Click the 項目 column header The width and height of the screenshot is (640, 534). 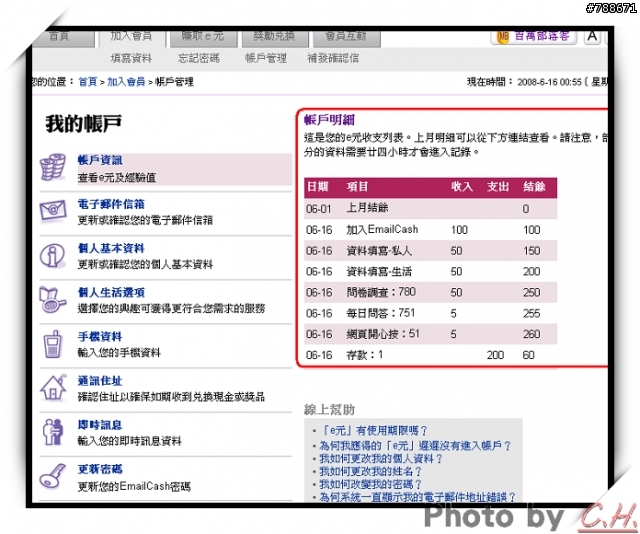tap(358, 187)
